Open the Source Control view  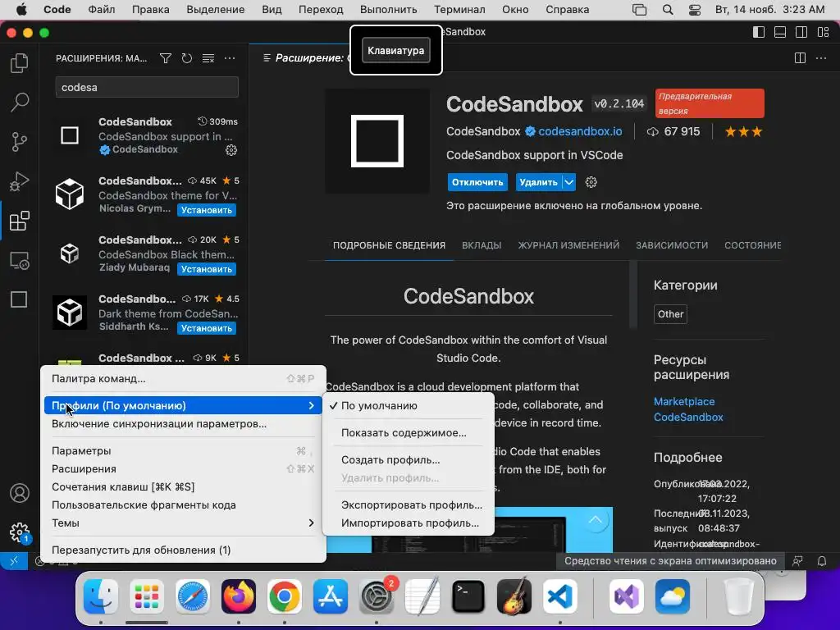(20, 142)
